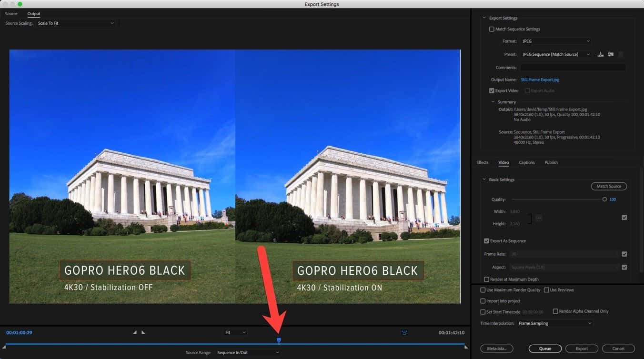Click the end duration timecode 00:01:42:10
Image resolution: width=644 pixels, height=359 pixels.
tap(452, 332)
